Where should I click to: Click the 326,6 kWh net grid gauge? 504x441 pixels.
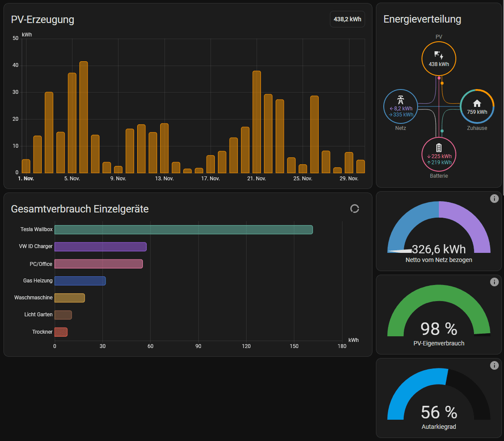[439, 227]
